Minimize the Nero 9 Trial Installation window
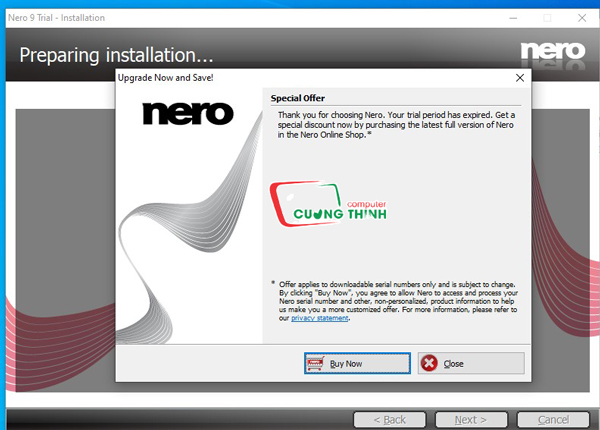The height and width of the screenshot is (430, 600). (513, 18)
